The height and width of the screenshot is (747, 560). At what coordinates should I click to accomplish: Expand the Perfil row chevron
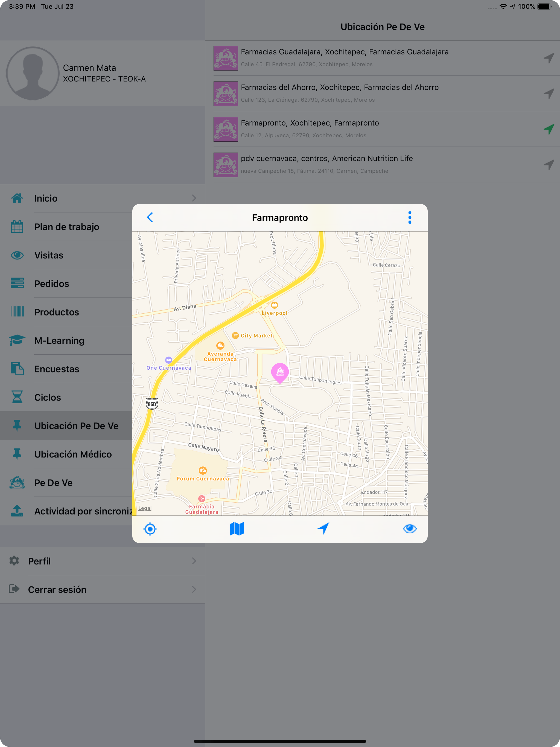(194, 561)
